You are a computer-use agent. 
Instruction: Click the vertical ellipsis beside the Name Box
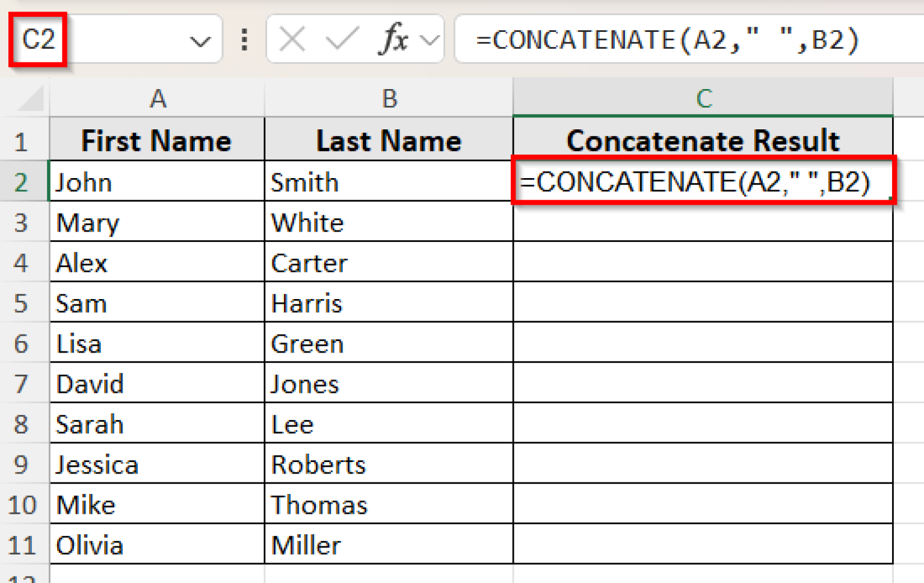click(244, 39)
